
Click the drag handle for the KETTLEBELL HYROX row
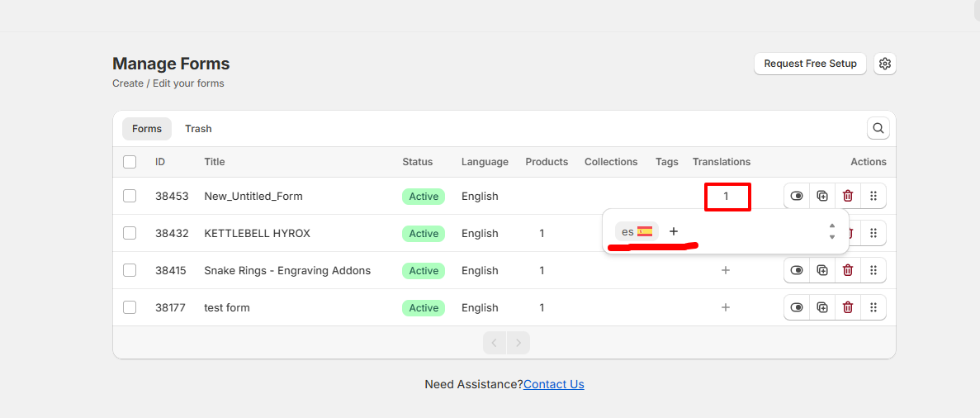coord(873,233)
